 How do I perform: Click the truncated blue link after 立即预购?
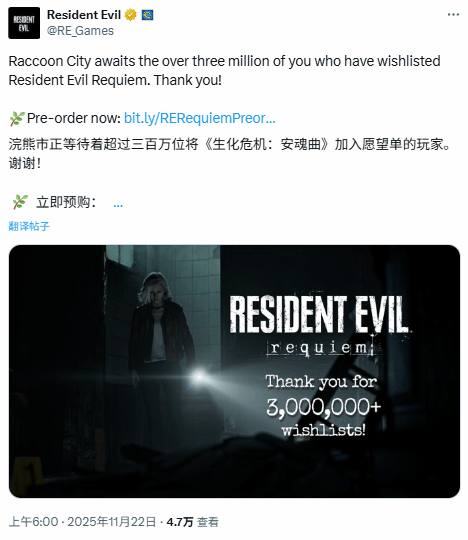pyautogui.click(x=118, y=205)
